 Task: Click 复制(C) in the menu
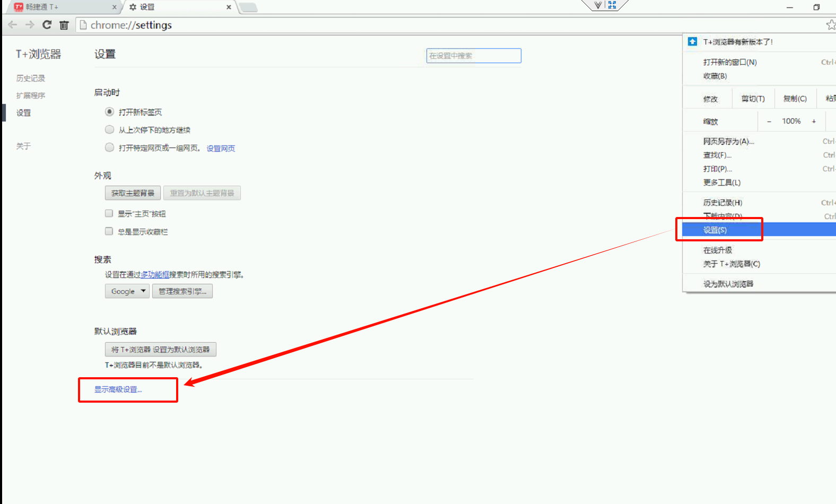pos(795,99)
